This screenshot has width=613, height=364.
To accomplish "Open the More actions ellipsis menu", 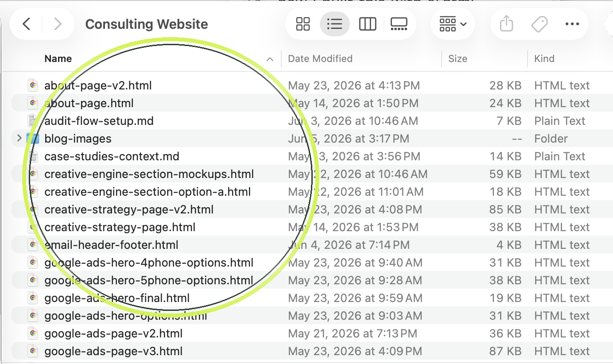I will point(572,24).
